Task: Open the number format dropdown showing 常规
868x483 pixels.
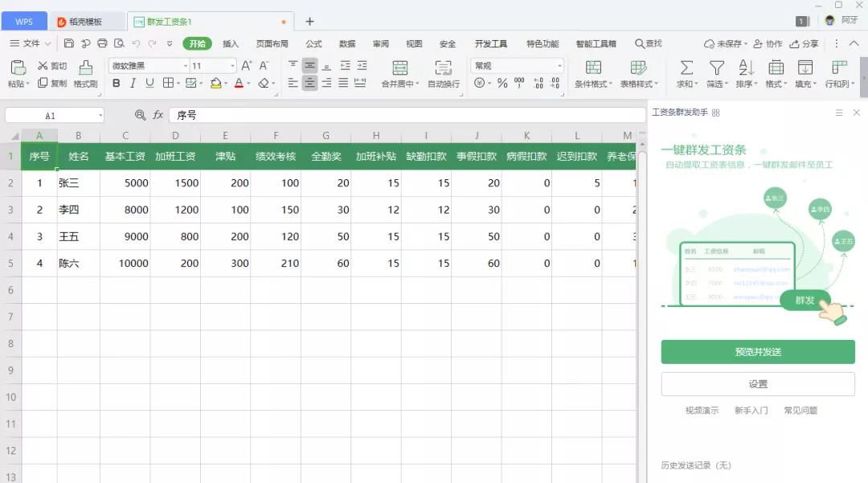Action: click(x=515, y=65)
